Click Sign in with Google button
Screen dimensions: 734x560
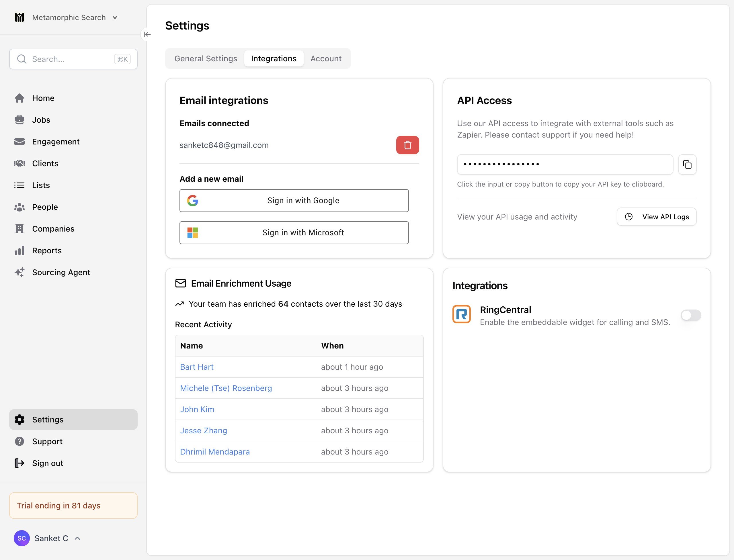point(294,201)
